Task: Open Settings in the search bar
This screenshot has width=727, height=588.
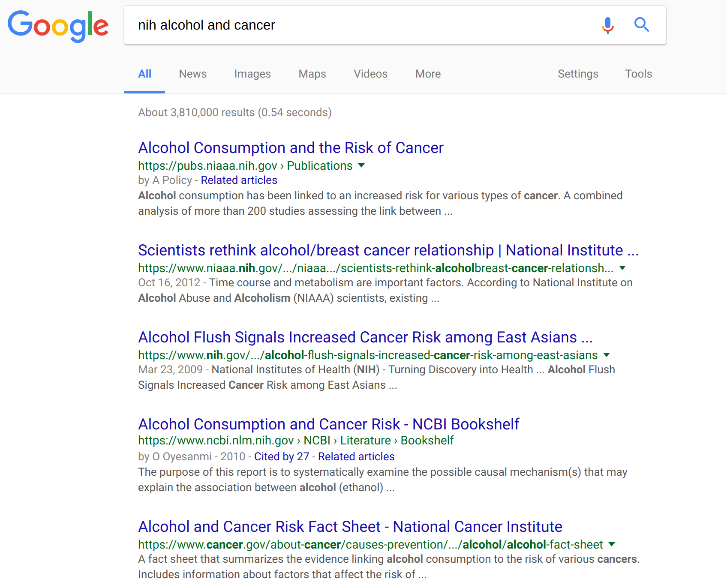Action: [x=578, y=74]
